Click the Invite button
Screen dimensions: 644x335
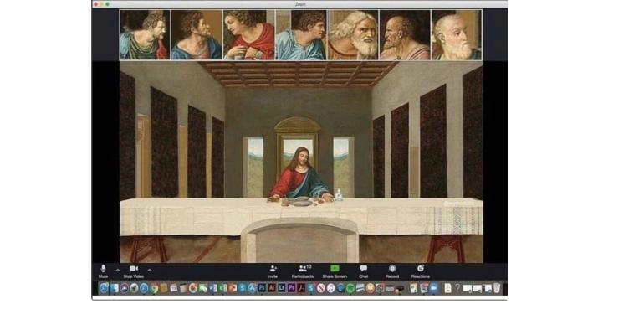[x=273, y=271]
